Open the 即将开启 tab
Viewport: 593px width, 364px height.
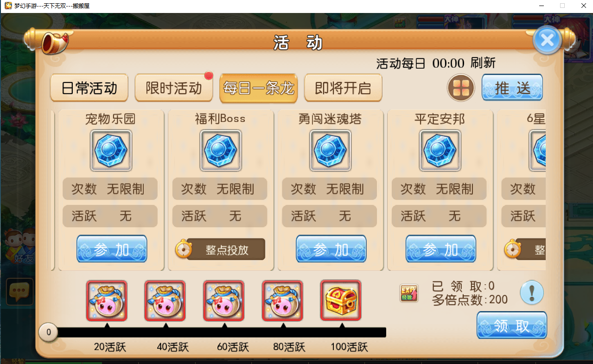[x=343, y=88]
